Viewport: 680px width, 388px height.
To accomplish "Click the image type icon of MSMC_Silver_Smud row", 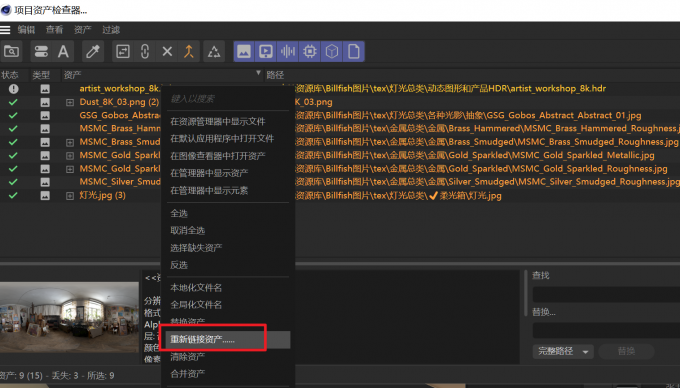I will tap(45, 182).
